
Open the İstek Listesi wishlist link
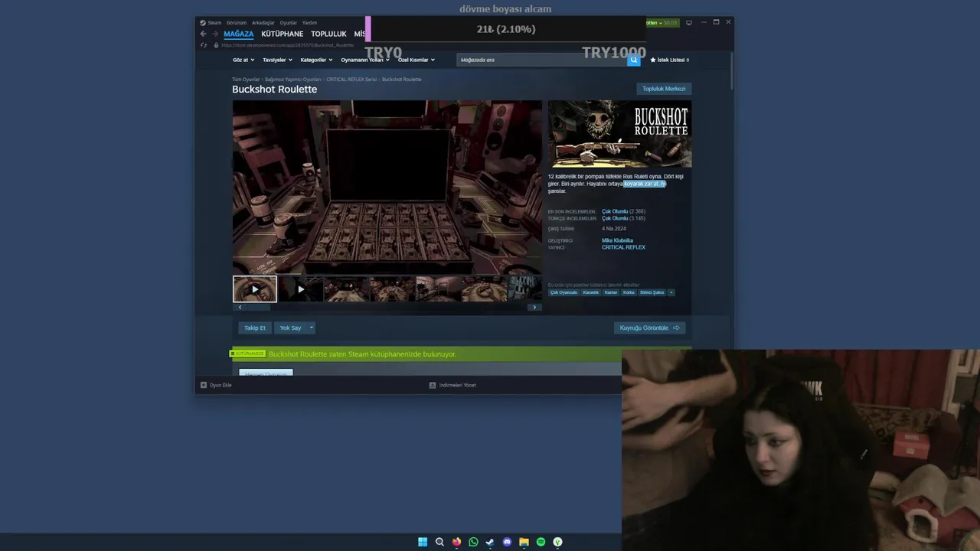670,60
